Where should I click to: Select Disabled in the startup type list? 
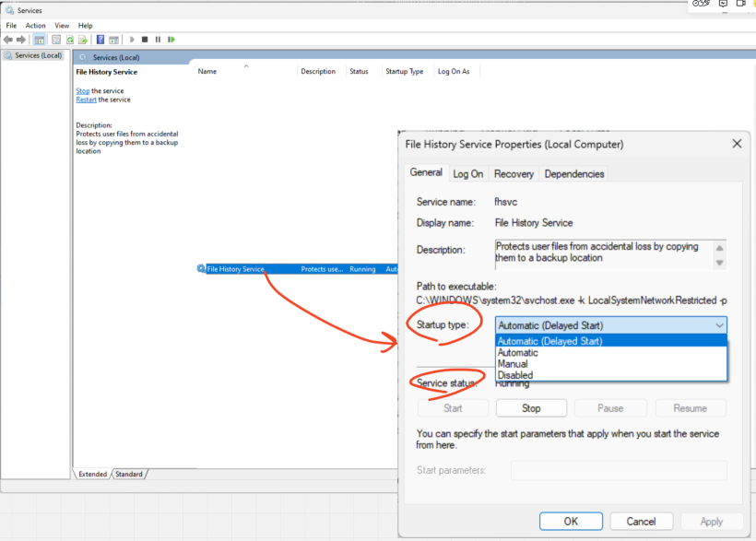pyautogui.click(x=515, y=375)
